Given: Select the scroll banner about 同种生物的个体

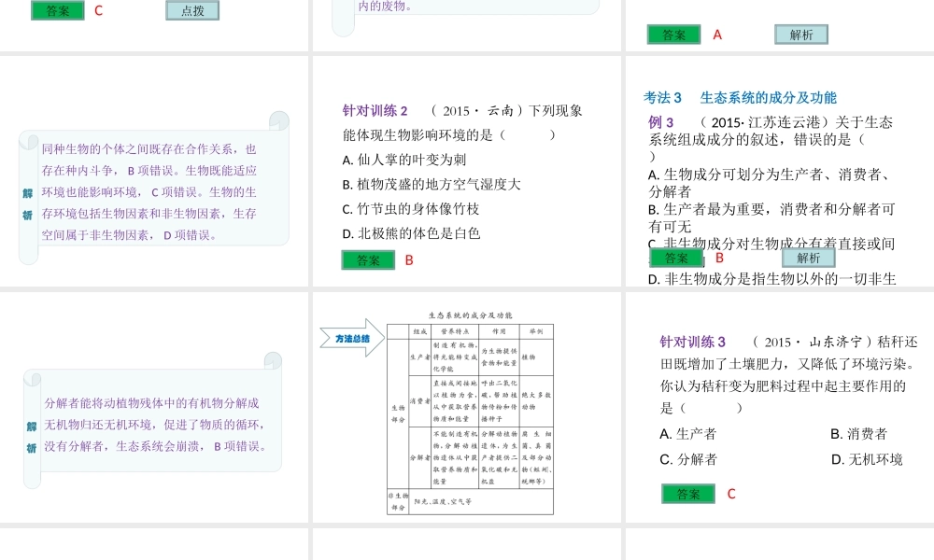Looking at the screenshot, I should [x=154, y=188].
